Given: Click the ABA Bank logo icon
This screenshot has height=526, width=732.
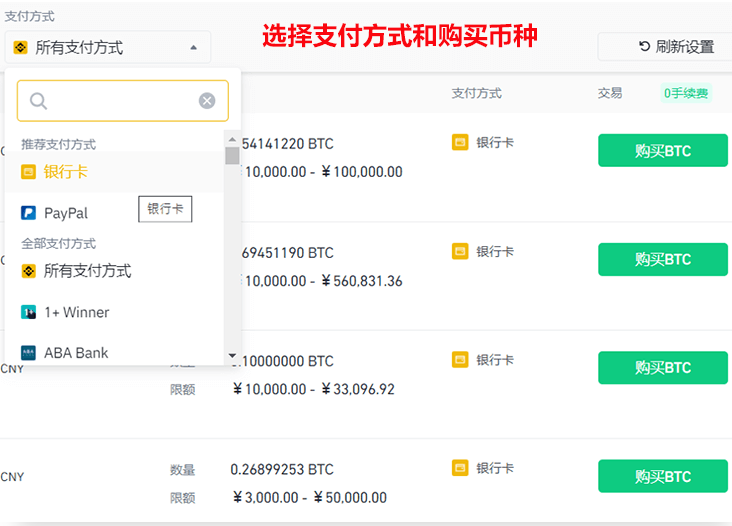Looking at the screenshot, I should coord(29,353).
